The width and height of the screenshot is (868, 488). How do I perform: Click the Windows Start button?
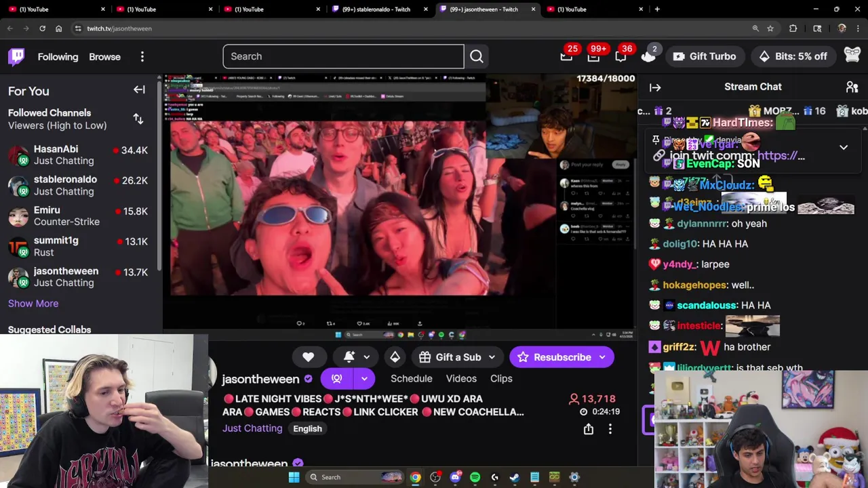(x=294, y=477)
